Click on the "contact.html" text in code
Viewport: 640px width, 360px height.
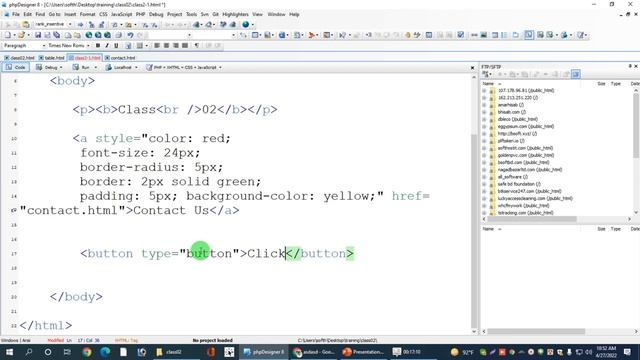click(x=73, y=211)
